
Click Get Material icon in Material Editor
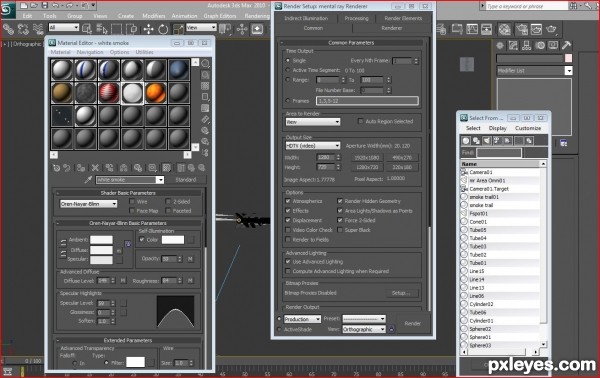click(57, 168)
